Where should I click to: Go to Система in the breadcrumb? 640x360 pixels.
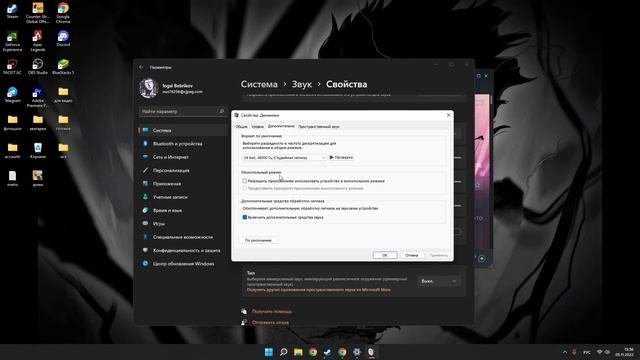click(x=259, y=84)
